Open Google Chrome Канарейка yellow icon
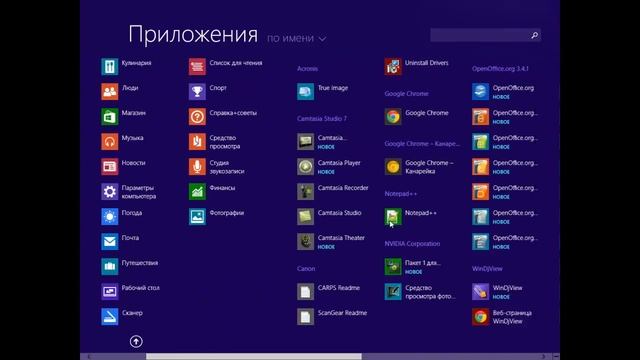 (x=393, y=167)
